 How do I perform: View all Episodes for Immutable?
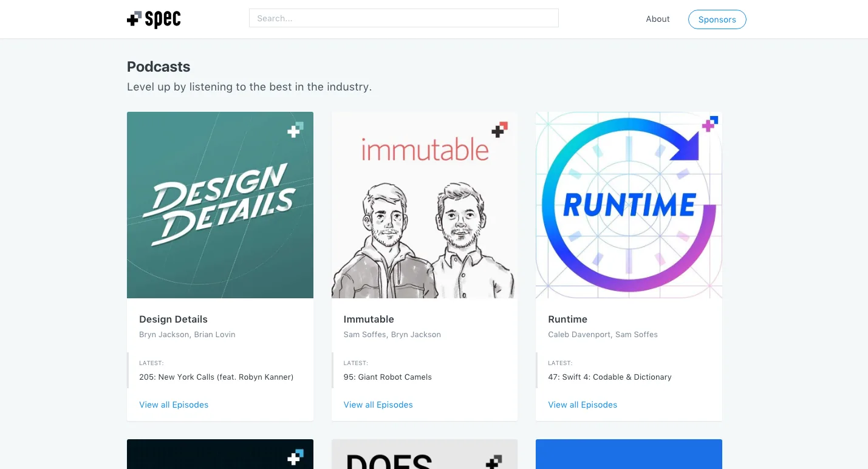point(378,405)
